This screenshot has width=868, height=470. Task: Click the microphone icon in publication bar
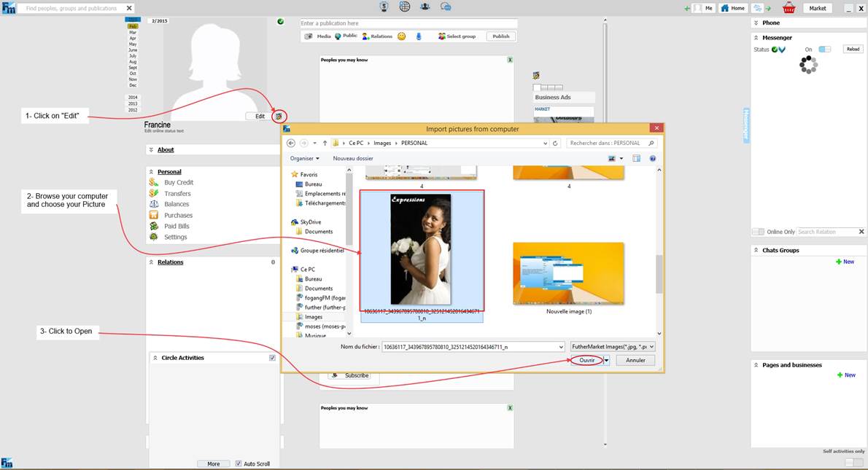click(419, 36)
